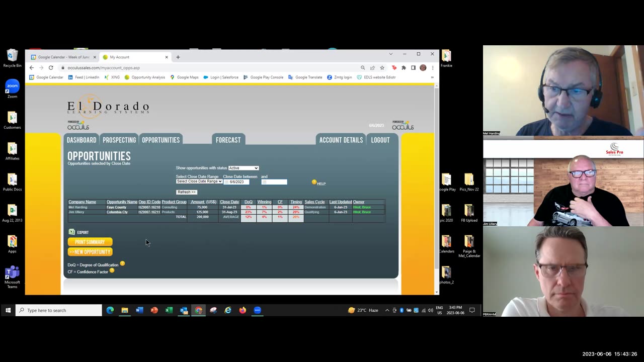Expand the Chrome tab search chevron
Viewport: 644px width, 362px height.
390,54
